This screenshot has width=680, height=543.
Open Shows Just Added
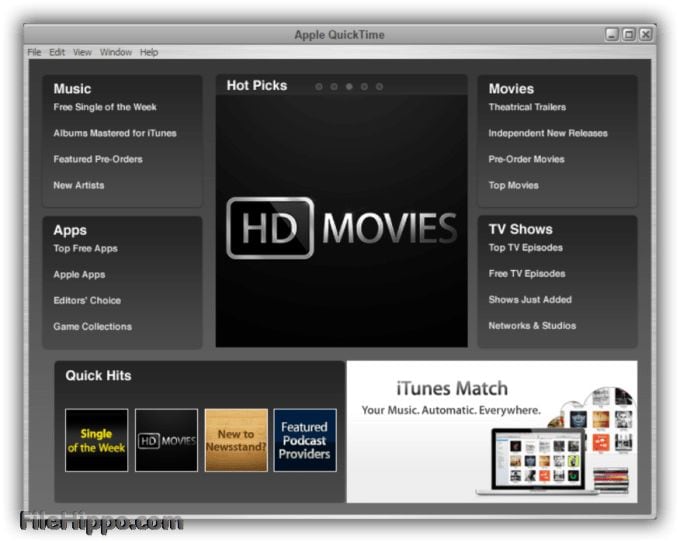click(530, 300)
